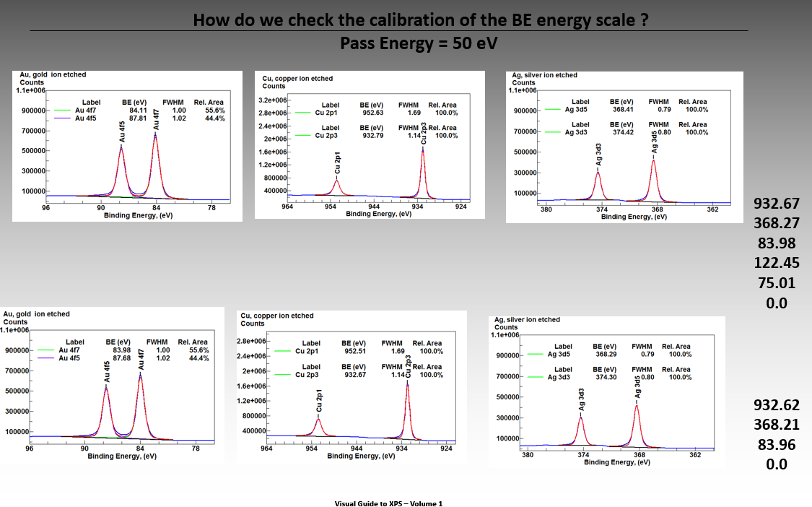Click the green Cu 2p3 legend line in bottom chart
Viewport: 812px width, 507px height.
point(284,375)
